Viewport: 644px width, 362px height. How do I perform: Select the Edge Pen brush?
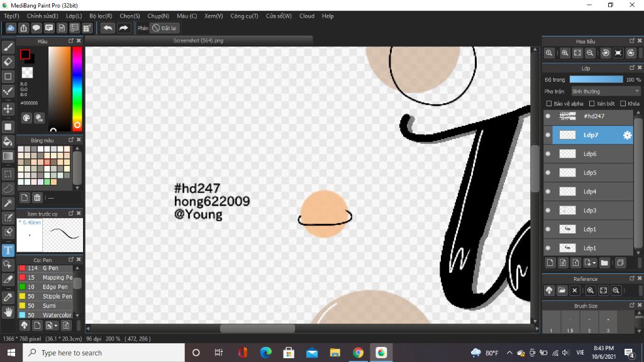pos(45,287)
